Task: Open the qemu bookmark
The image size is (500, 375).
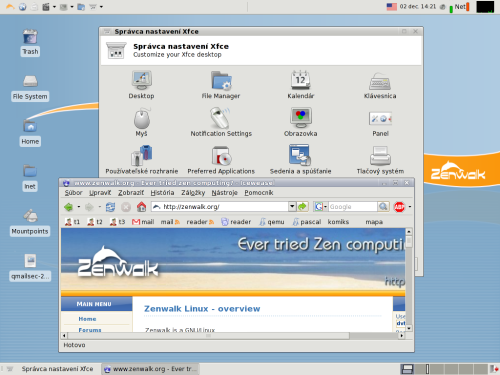Action: tap(272, 222)
